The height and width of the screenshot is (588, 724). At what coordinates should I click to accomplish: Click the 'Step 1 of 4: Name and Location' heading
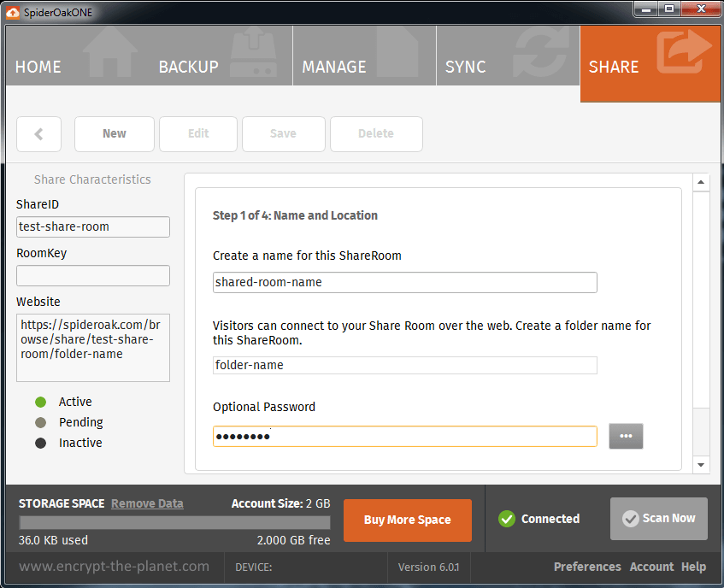pos(295,215)
